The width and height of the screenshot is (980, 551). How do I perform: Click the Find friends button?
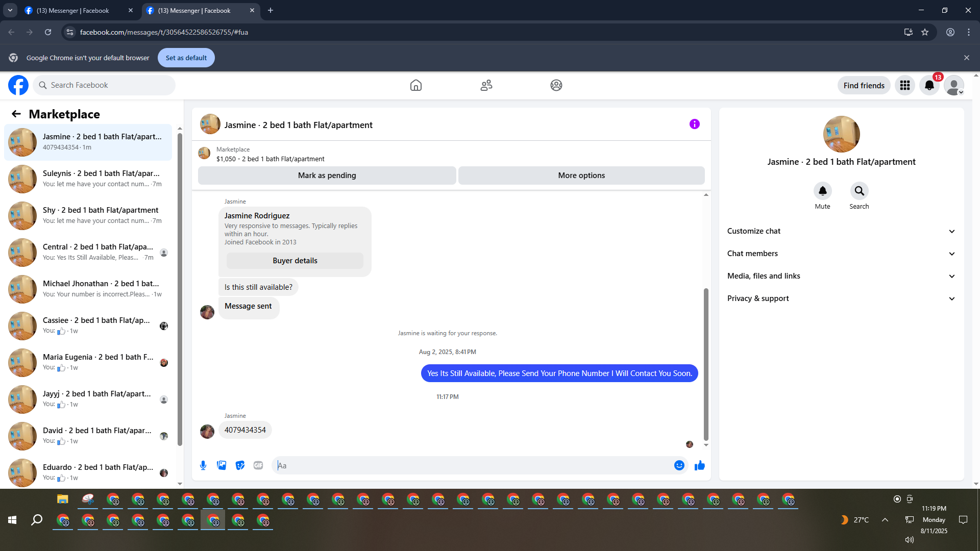(864, 86)
